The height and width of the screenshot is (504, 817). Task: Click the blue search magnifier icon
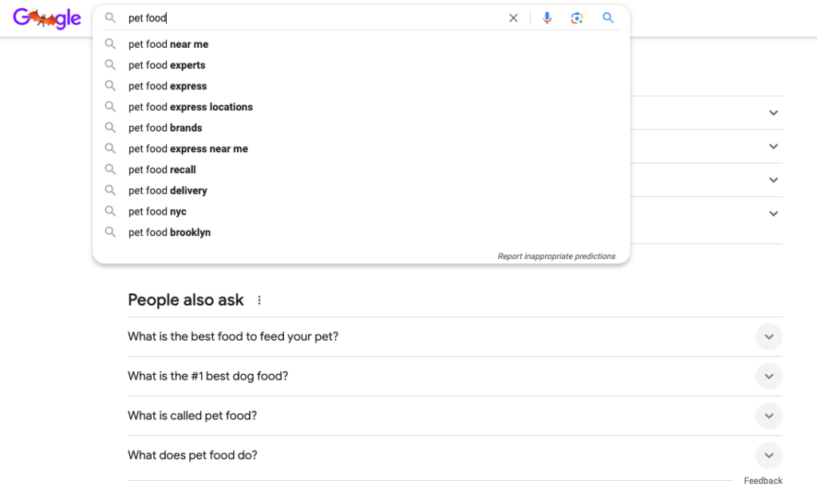[x=608, y=18]
